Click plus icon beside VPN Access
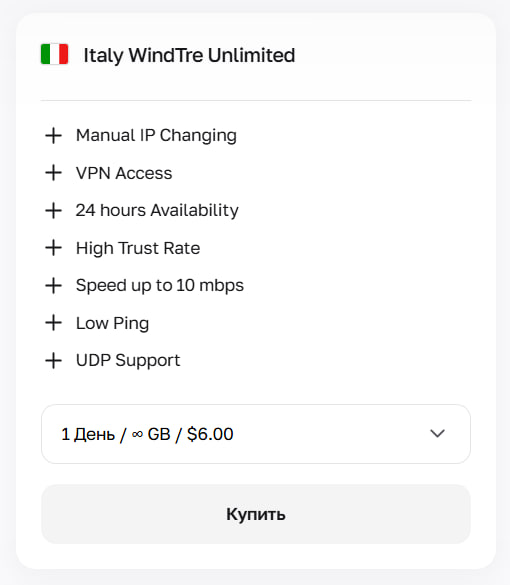This screenshot has width=510, height=585. tap(53, 173)
